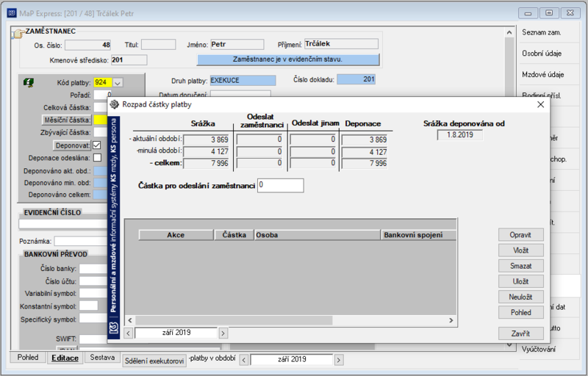Click the Druh platby field EXEKUCE
The image size is (588, 376).
click(243, 80)
